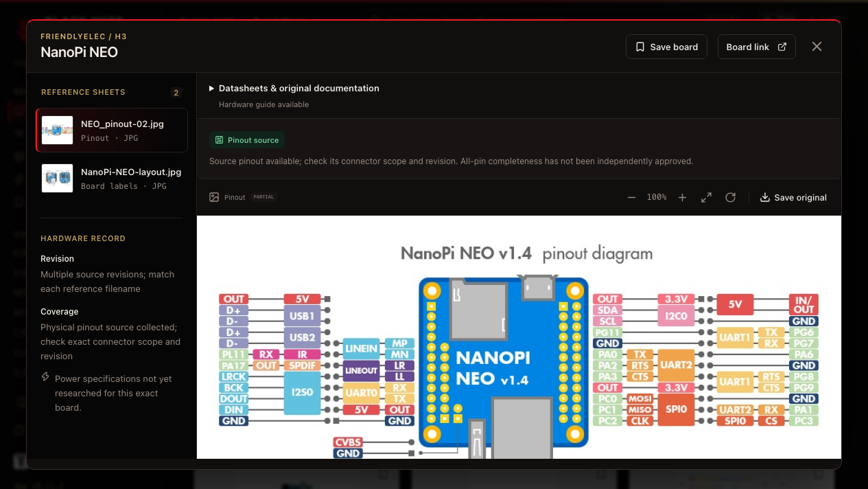Click the Save board button
Screen dimensions: 868x489
(666, 47)
